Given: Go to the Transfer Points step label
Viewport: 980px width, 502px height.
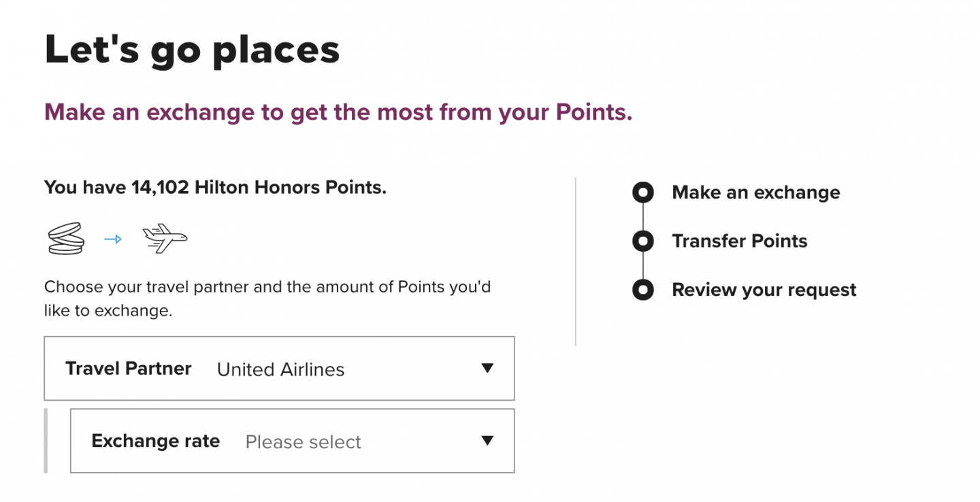Looking at the screenshot, I should pos(739,241).
